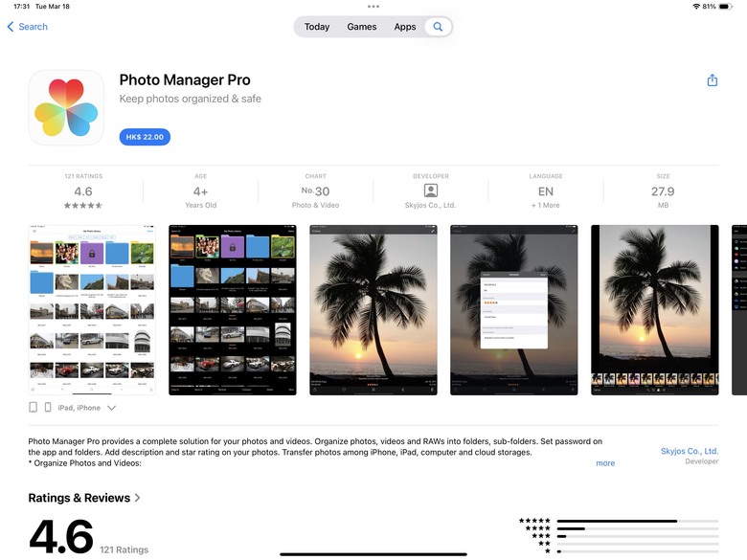Click subtitle Keep photos organized & safe
The image size is (747, 560).
190,99
